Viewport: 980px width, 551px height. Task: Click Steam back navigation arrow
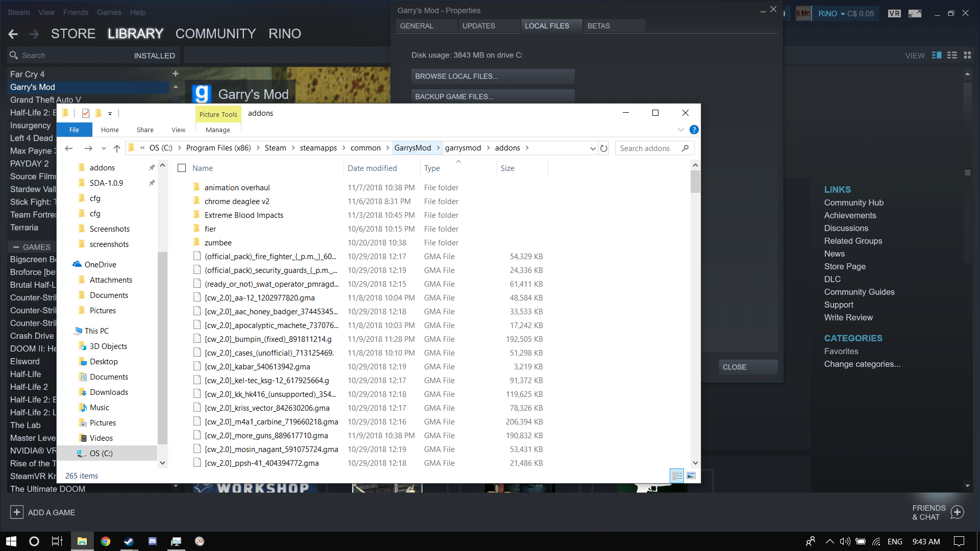pos(13,34)
